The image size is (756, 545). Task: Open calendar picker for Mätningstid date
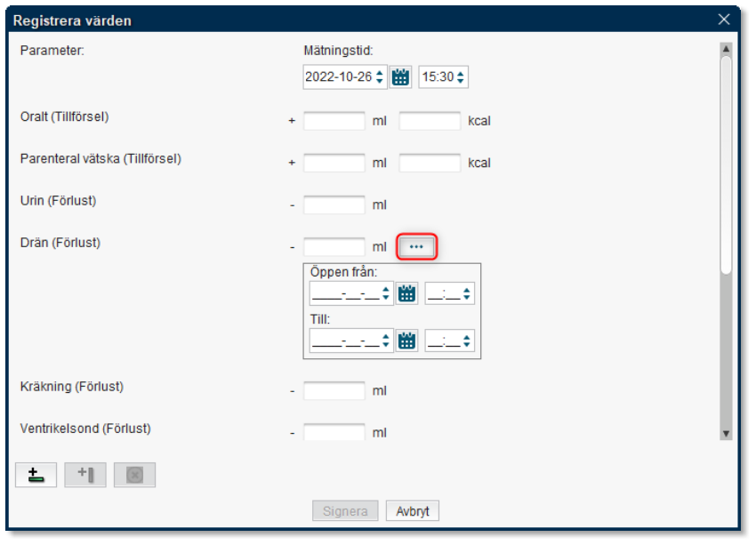click(x=401, y=77)
